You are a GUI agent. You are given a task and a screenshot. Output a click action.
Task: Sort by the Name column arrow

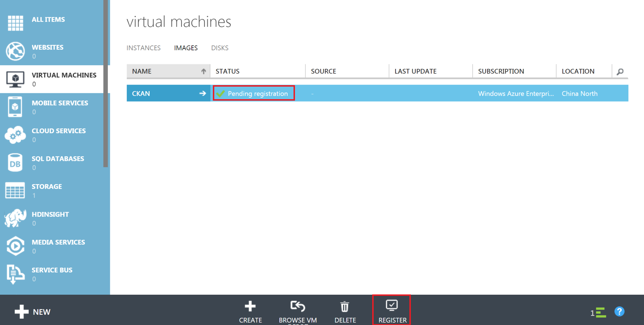[x=203, y=71]
